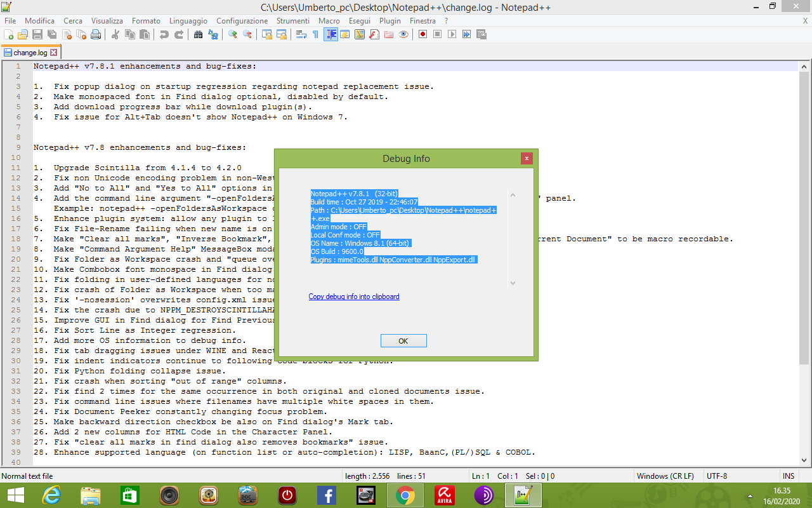Open the Linguaggio menu
Screen dimensions: 812x508
click(x=189, y=21)
